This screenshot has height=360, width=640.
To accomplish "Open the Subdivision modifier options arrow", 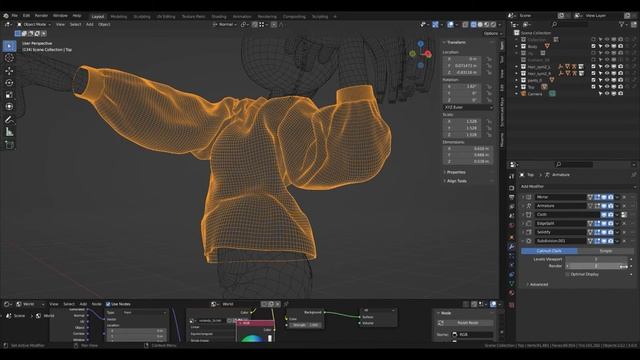I will [618, 241].
